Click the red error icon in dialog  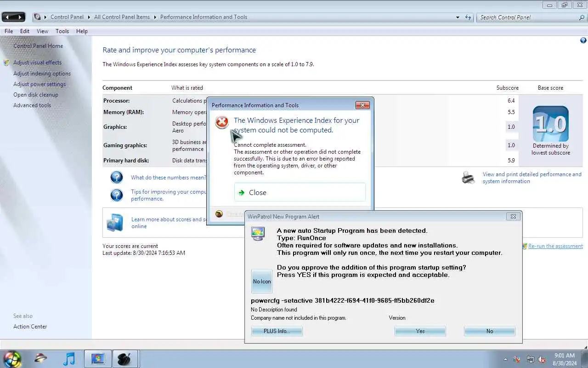coord(222,122)
